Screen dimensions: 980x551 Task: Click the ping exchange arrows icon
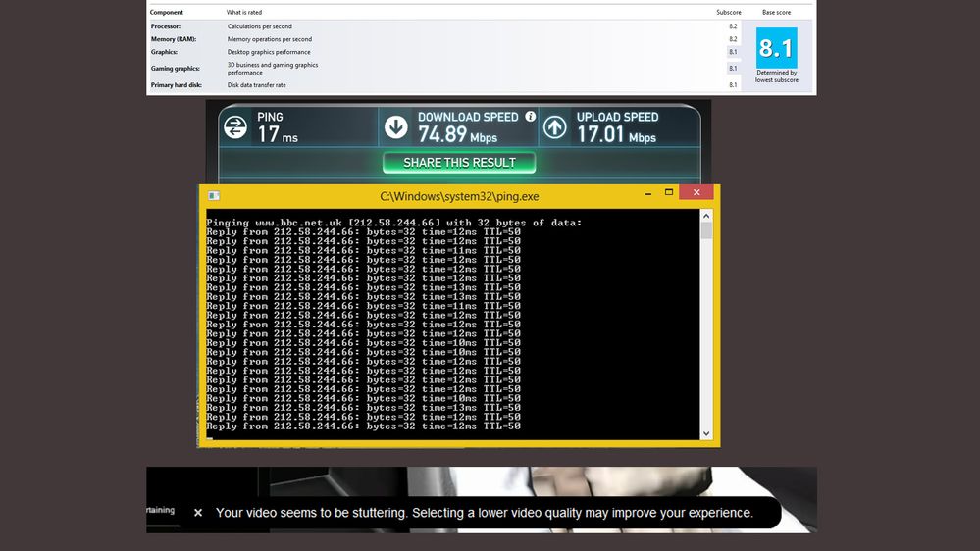coord(235,127)
